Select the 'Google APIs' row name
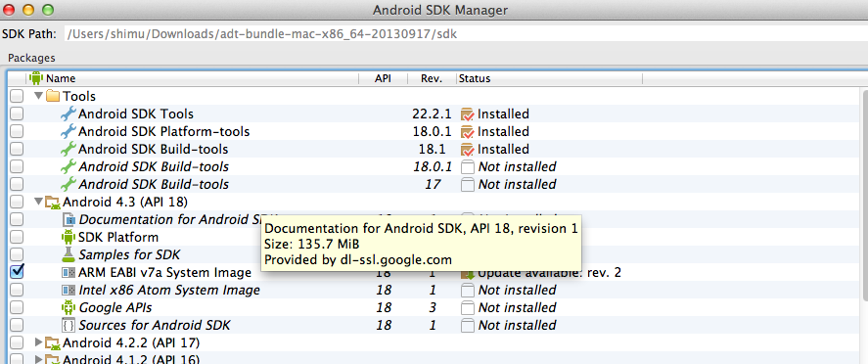The image size is (868, 364). 115,307
